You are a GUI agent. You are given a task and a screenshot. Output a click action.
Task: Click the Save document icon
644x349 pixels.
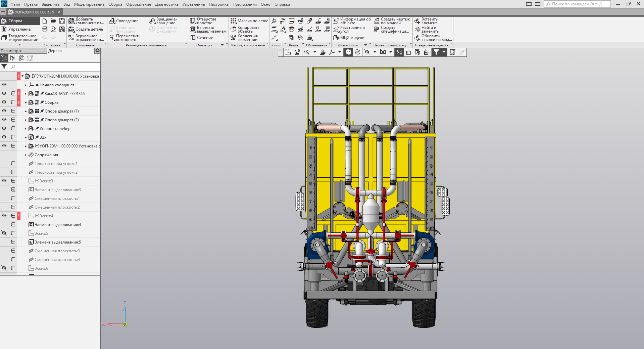(62, 21)
